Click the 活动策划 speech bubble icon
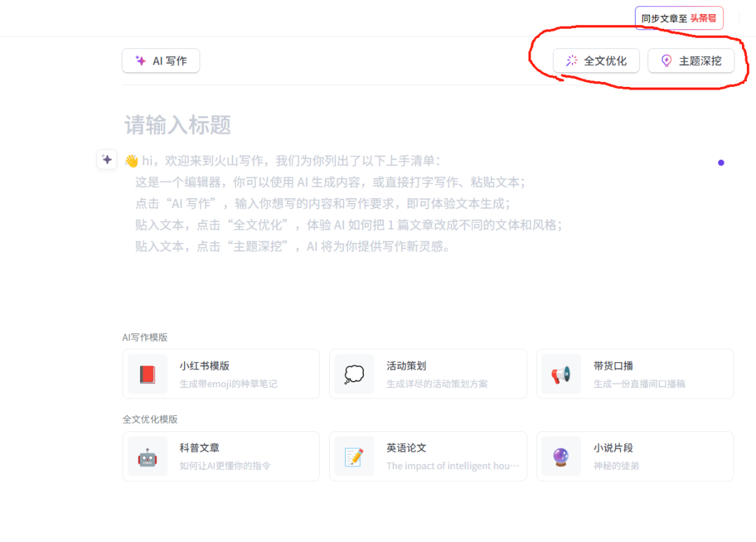756x542 pixels. (353, 373)
